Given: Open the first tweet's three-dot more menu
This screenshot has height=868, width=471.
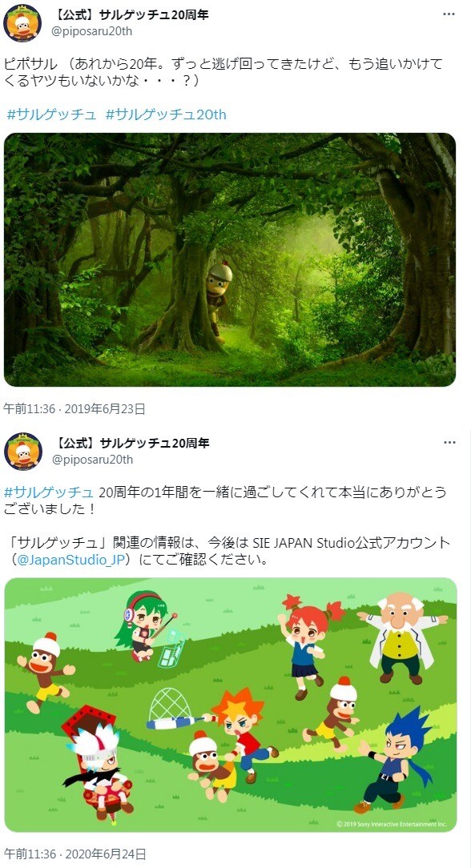Looking at the screenshot, I should [x=449, y=14].
